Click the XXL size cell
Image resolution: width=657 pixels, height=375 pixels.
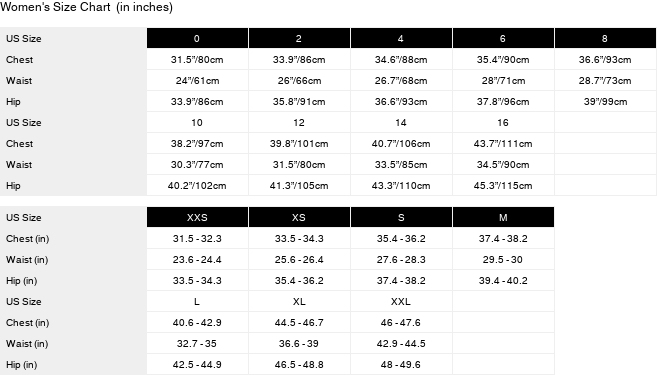(x=401, y=301)
